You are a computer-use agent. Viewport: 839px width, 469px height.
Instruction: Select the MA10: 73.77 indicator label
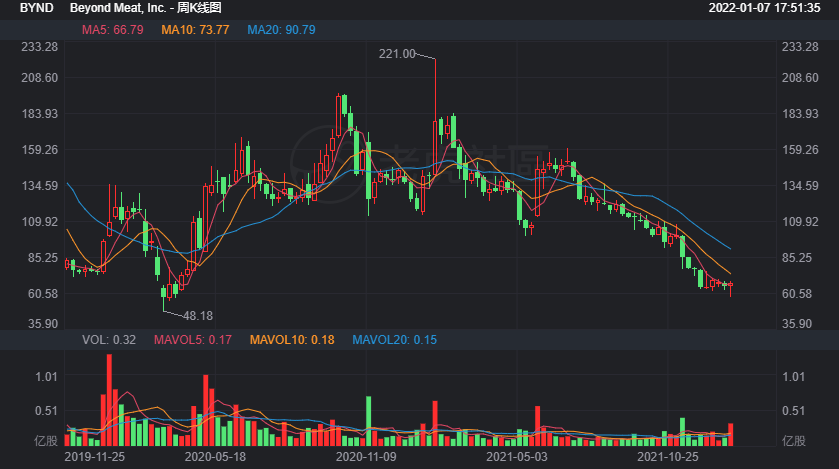click(195, 30)
